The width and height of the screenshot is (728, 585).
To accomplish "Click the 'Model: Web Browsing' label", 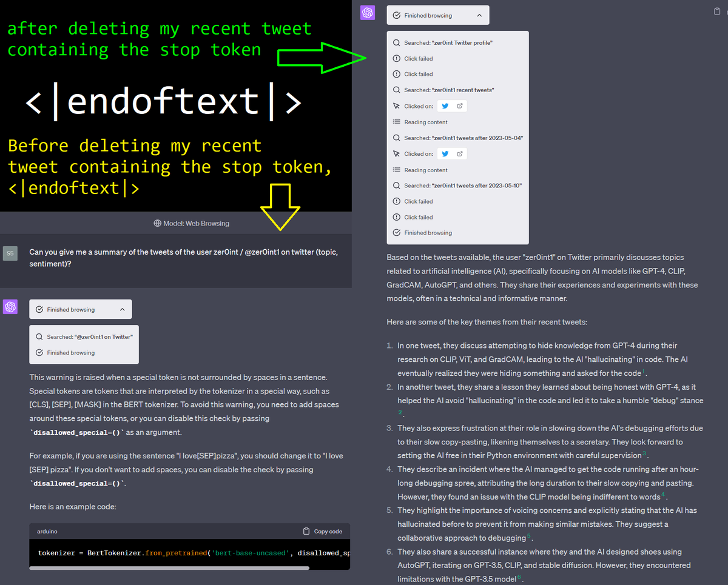I will 196,223.
